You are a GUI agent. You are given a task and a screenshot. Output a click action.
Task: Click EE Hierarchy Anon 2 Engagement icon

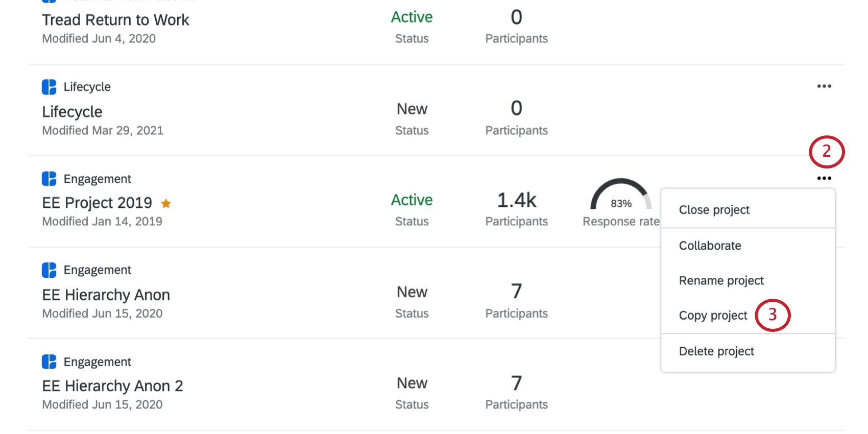pyautogui.click(x=49, y=361)
